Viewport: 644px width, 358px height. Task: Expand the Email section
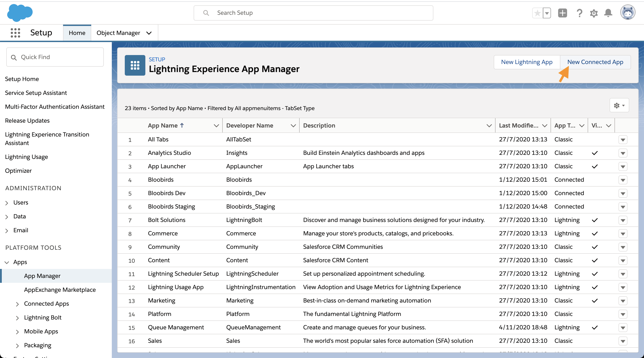[7, 231]
